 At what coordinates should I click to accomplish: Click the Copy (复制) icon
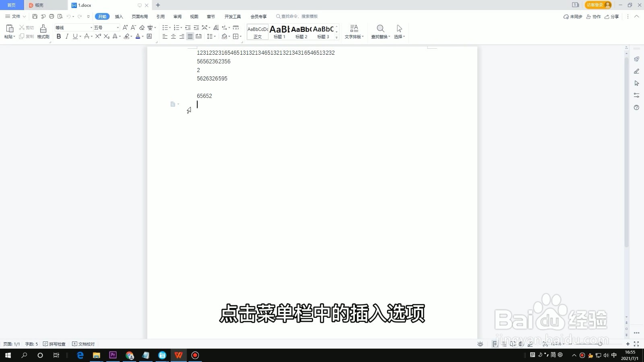[22, 36]
